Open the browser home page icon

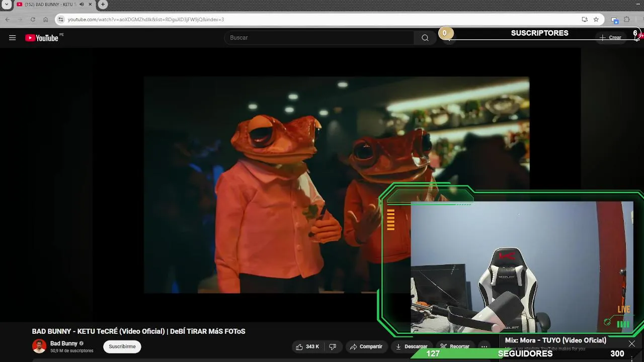pos(45,20)
